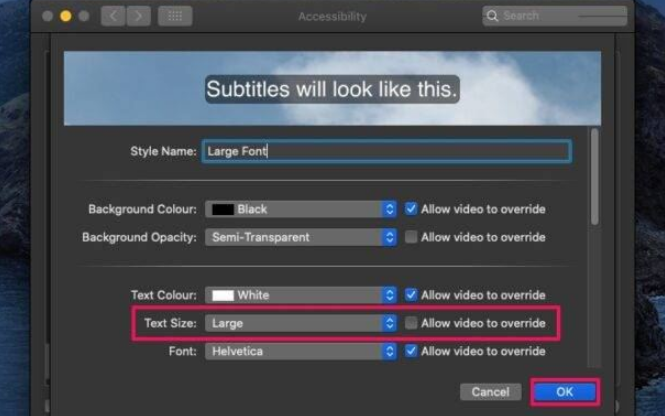The width and height of the screenshot is (665, 416).
Task: Check override for Text Size
Action: (x=411, y=323)
